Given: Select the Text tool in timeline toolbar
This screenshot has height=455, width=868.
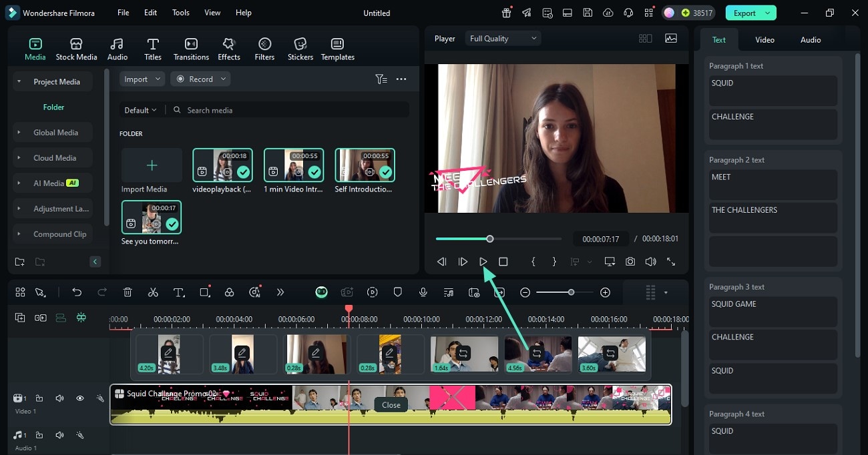Looking at the screenshot, I should tap(179, 292).
